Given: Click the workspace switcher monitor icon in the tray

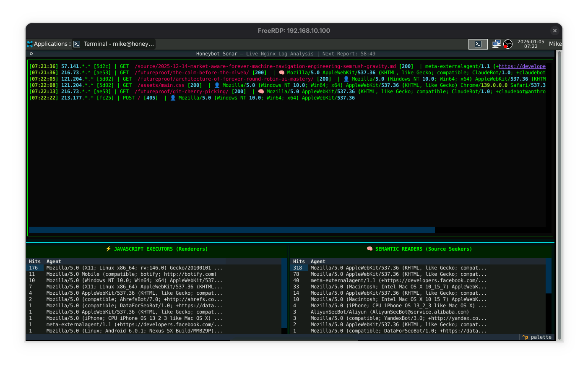Looking at the screenshot, I should click(497, 44).
